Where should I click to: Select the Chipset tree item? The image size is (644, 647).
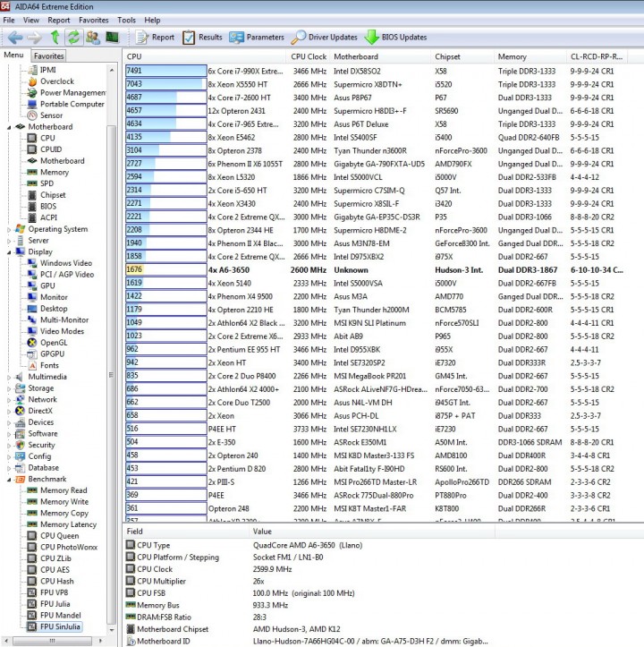[x=53, y=195]
